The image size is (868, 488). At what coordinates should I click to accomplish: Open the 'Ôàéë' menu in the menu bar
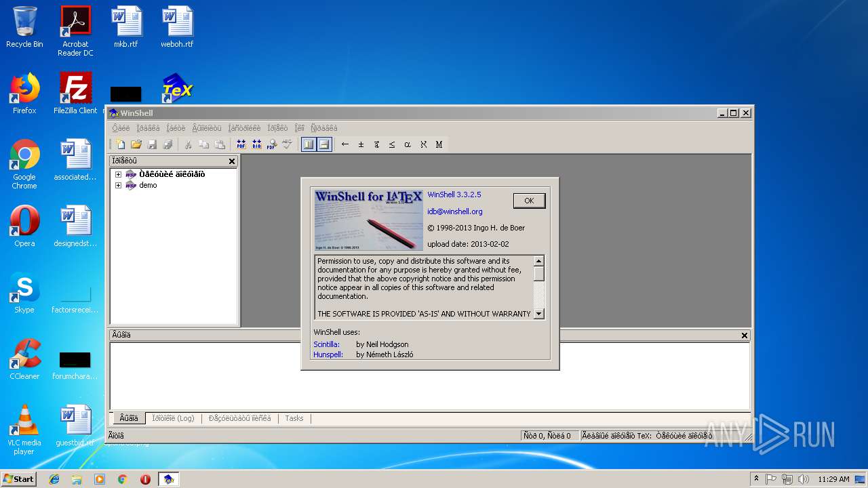(121, 128)
